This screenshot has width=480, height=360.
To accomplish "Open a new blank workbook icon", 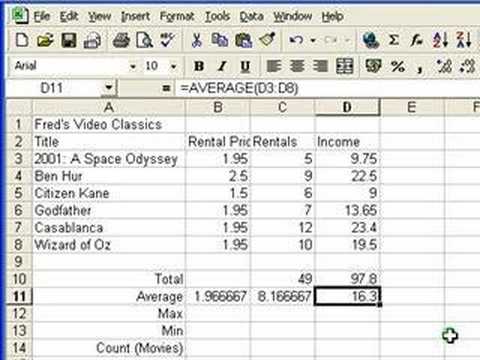I will coord(22,41).
